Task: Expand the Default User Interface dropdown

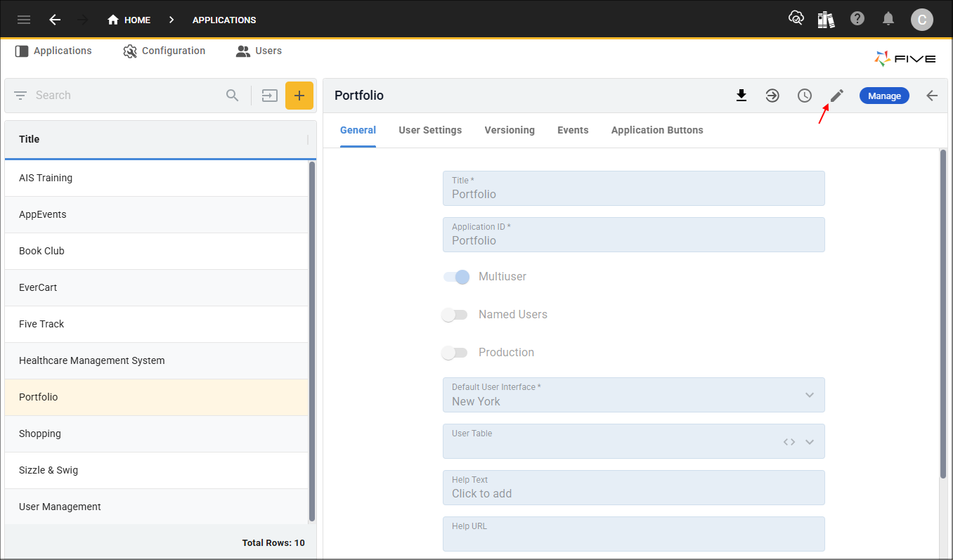Action: (x=810, y=395)
